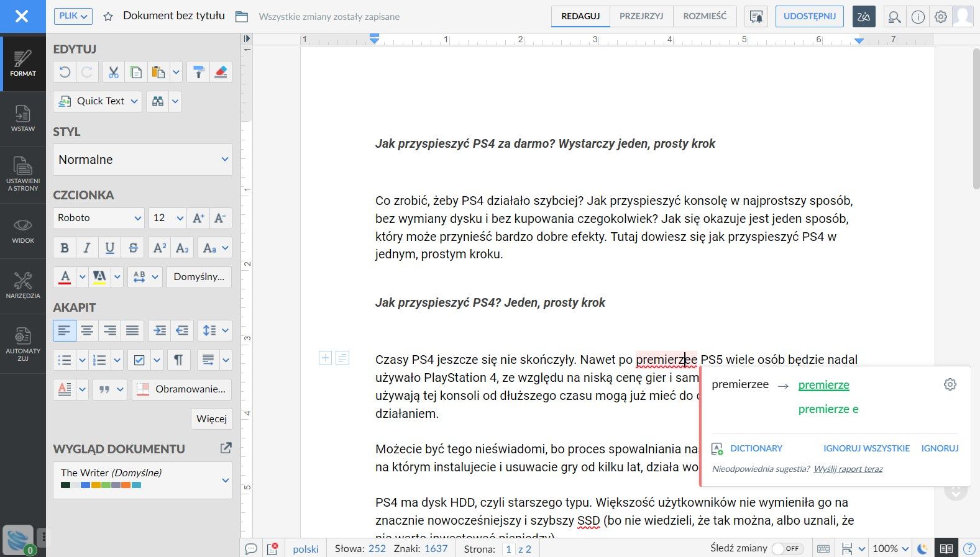This screenshot has height=557, width=980.
Task: Apply yellow highlight color
Action: pos(99,277)
